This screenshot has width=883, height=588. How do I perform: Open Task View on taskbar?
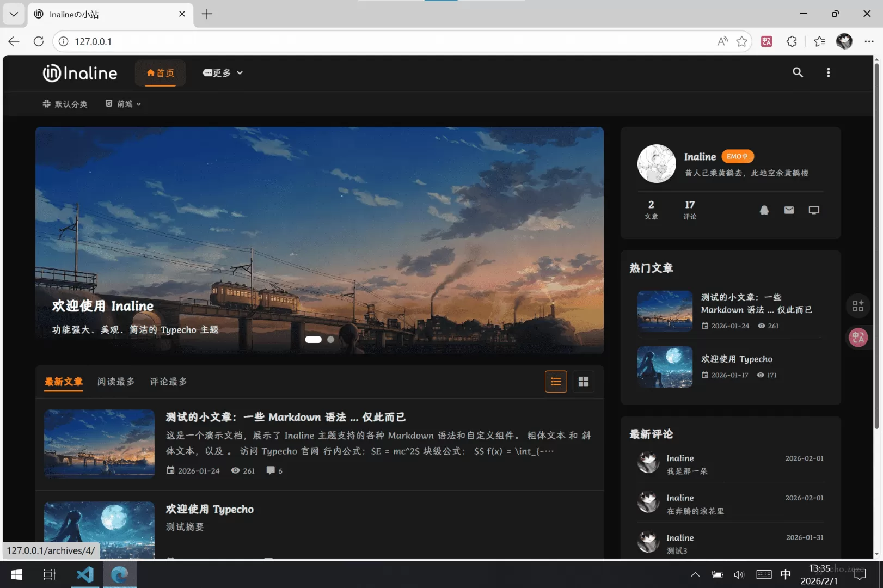coord(50,574)
